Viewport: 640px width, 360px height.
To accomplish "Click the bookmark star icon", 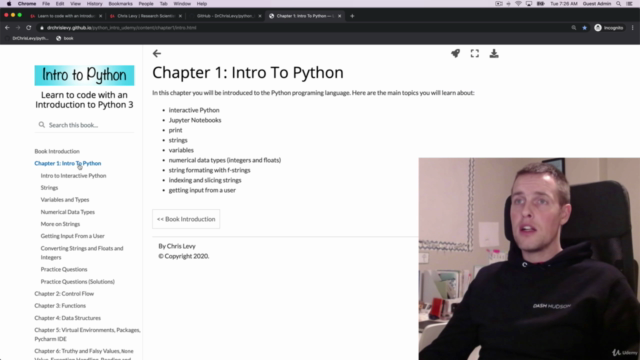I will tap(584, 28).
